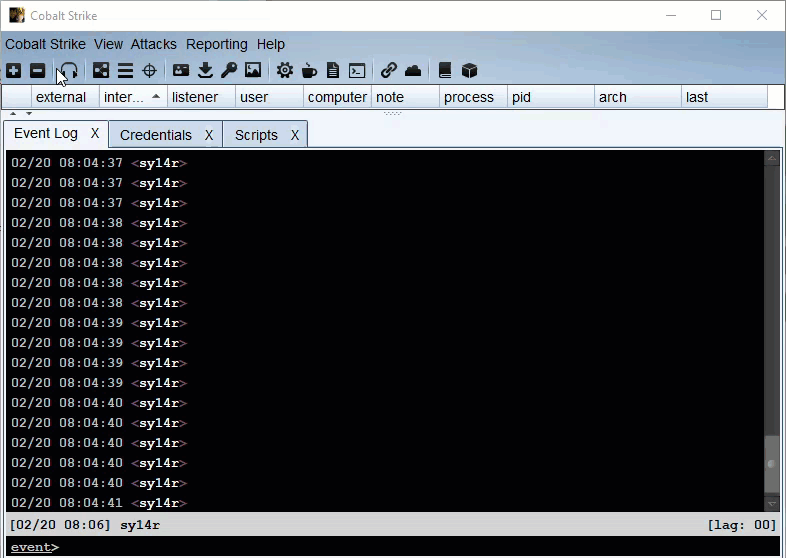Click the event> command input field
This screenshot has width=786, height=558.
[x=393, y=547]
